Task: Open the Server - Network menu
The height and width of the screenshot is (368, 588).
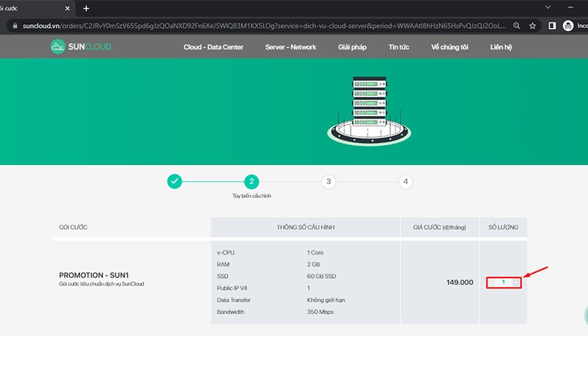Action: click(290, 47)
